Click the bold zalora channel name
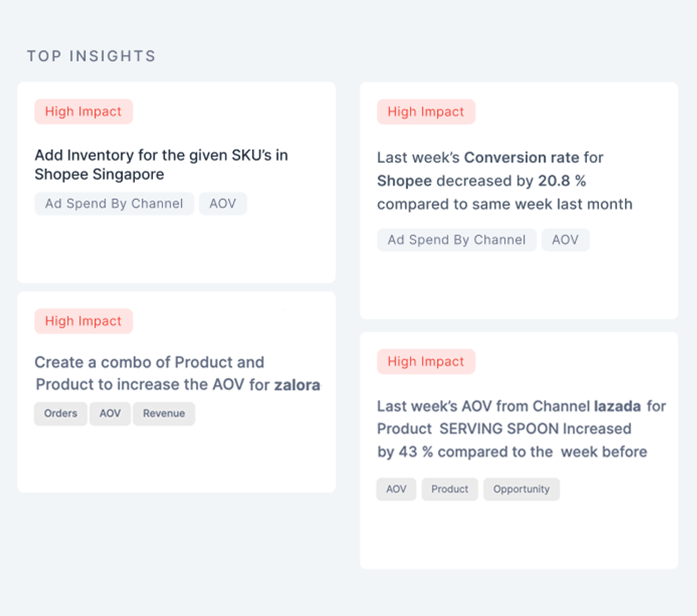The image size is (697, 616). tap(297, 385)
